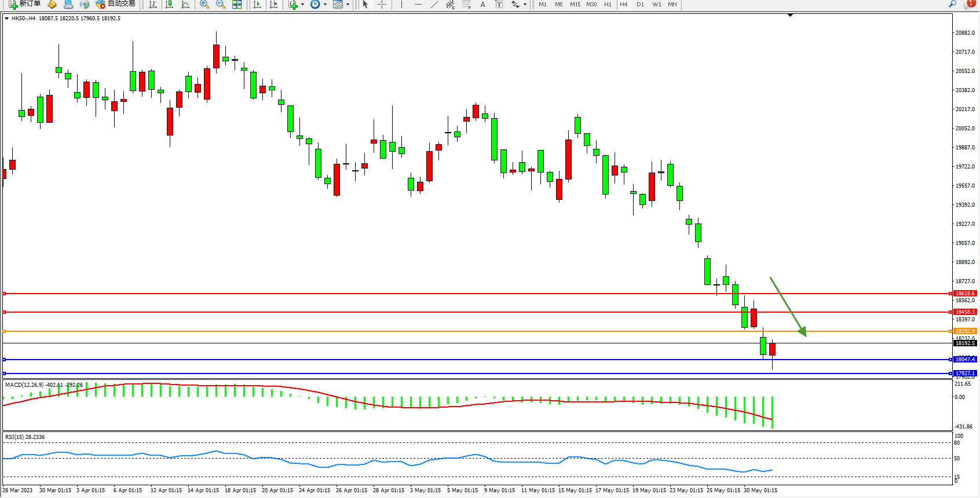Switch timeframe to D1
The height and width of the screenshot is (498, 980).
click(640, 5)
